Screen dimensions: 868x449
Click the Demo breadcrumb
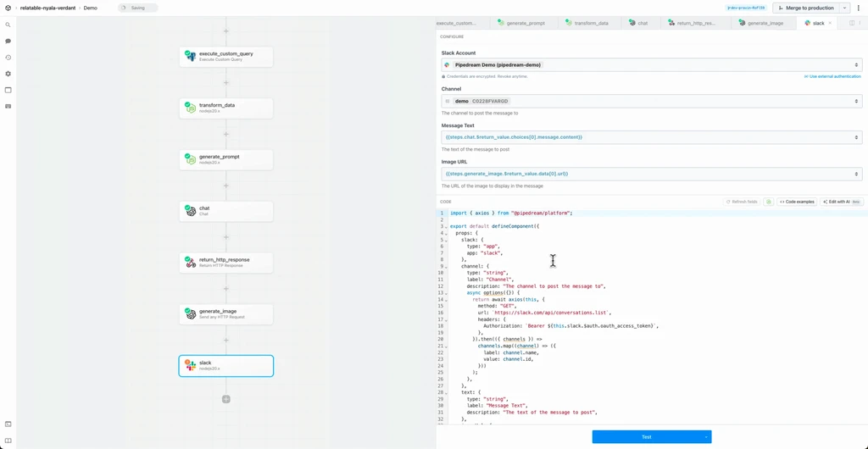(90, 8)
